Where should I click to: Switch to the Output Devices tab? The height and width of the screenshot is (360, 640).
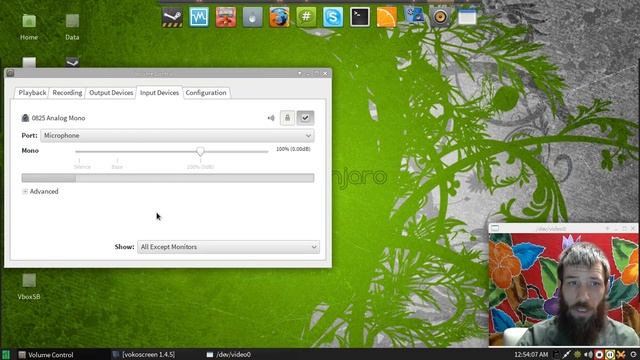pyautogui.click(x=111, y=93)
